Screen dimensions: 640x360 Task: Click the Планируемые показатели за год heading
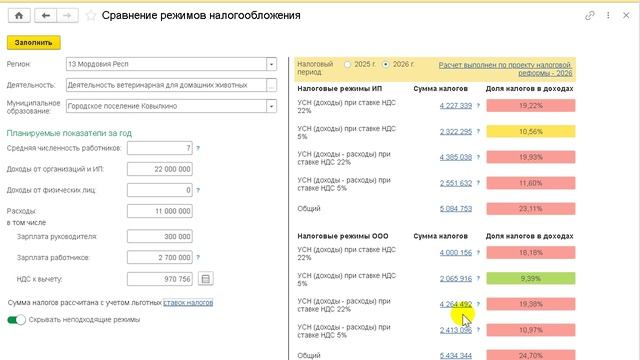[69, 133]
